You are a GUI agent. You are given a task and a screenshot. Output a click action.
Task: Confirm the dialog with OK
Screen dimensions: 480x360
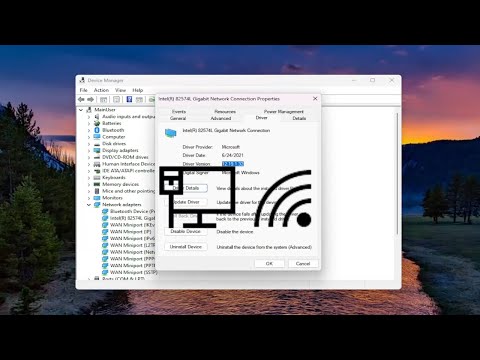pos(269,264)
